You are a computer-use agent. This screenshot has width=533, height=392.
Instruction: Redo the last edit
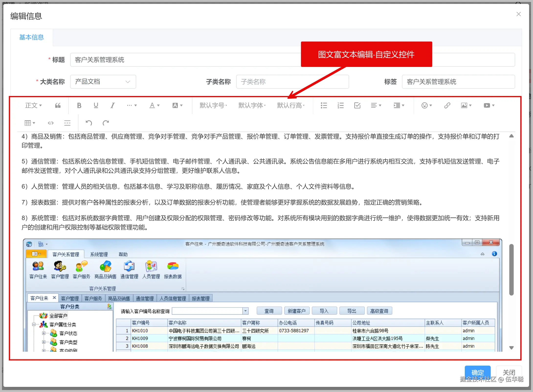click(x=106, y=123)
